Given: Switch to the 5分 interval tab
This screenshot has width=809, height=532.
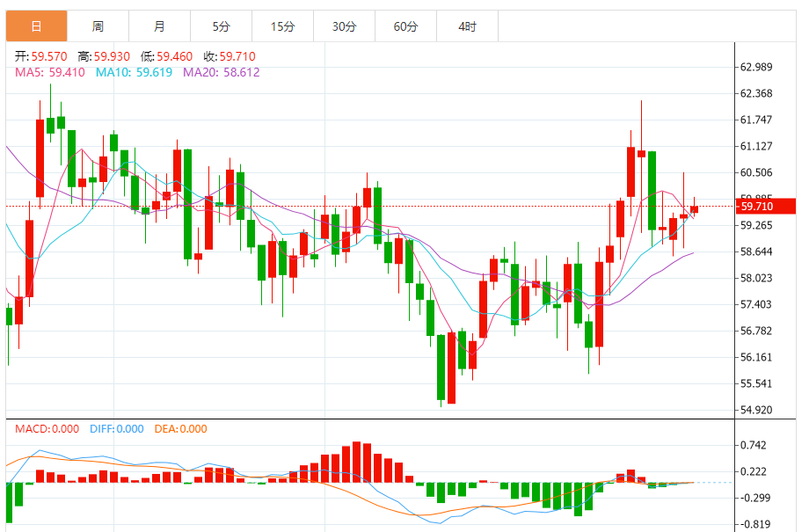Looking at the screenshot, I should click(x=221, y=26).
